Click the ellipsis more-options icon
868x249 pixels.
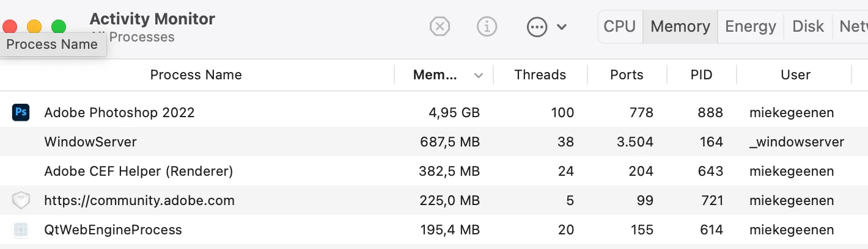coord(537,27)
